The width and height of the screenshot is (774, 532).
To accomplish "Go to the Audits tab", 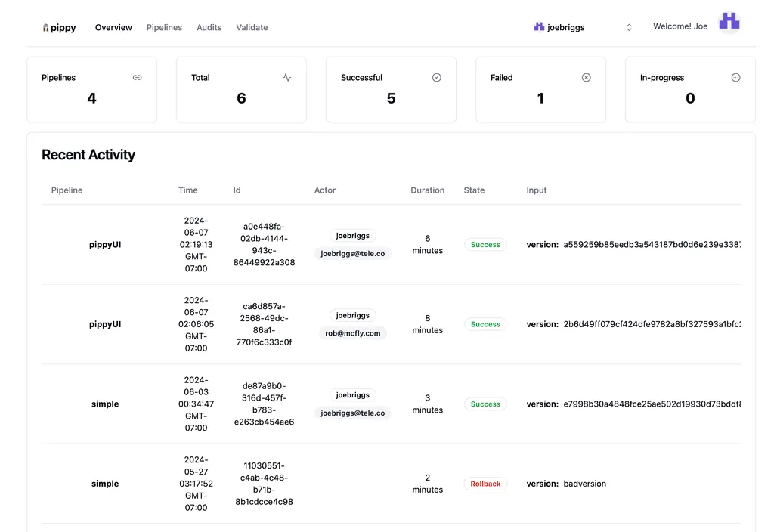I will [209, 27].
